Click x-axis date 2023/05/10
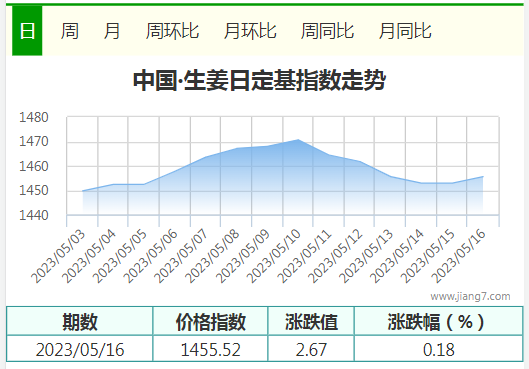529x369 pixels. [274, 256]
